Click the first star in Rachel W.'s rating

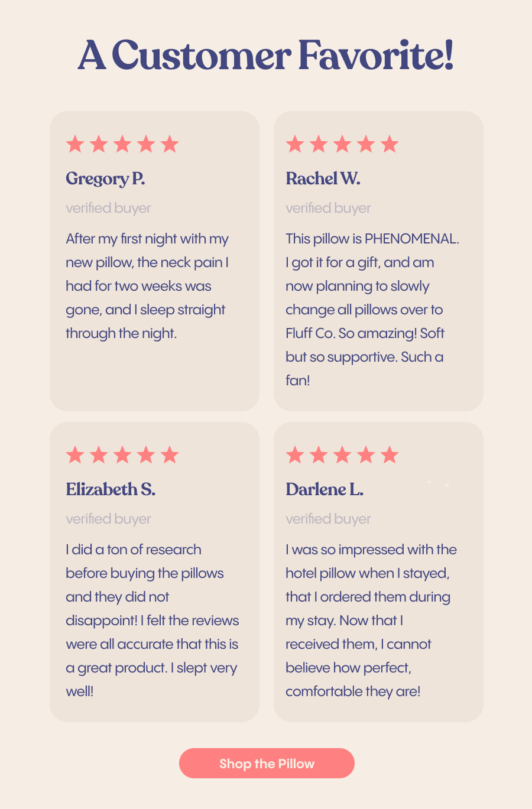coord(295,144)
